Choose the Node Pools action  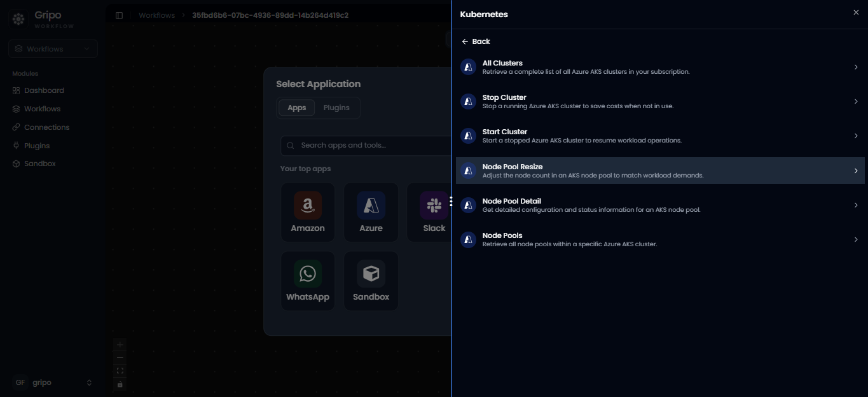tap(660, 239)
